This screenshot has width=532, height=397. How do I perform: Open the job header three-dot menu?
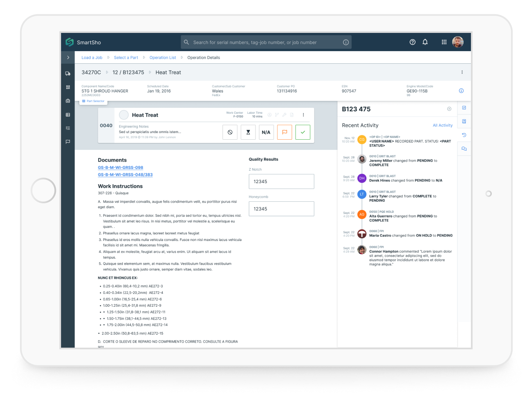coord(462,72)
